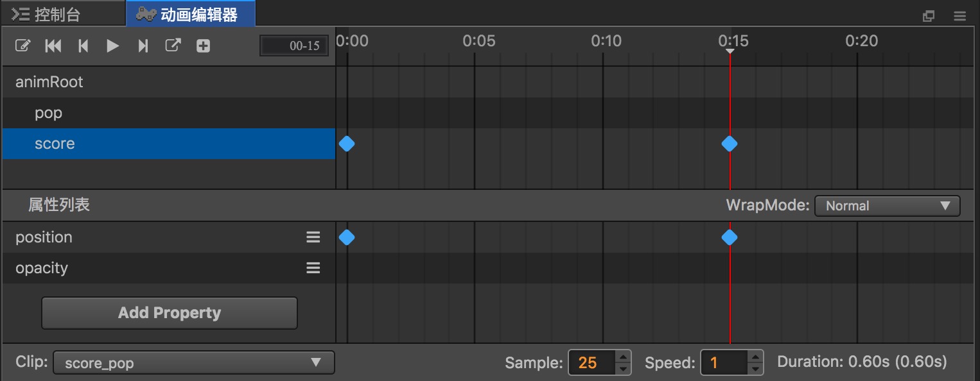Click the Add Property button
Screen dimensions: 980x381
click(170, 313)
